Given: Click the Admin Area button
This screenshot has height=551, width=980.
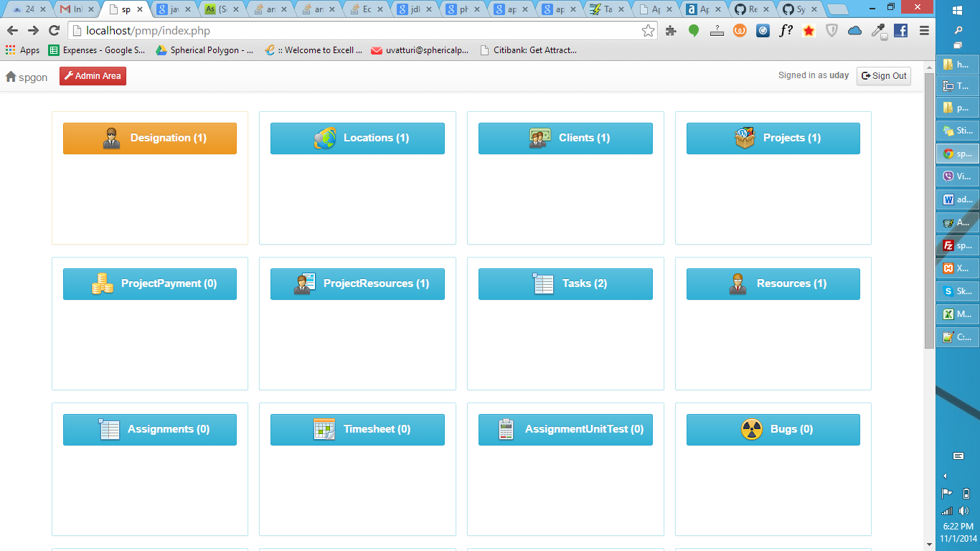Looking at the screenshot, I should 93,76.
